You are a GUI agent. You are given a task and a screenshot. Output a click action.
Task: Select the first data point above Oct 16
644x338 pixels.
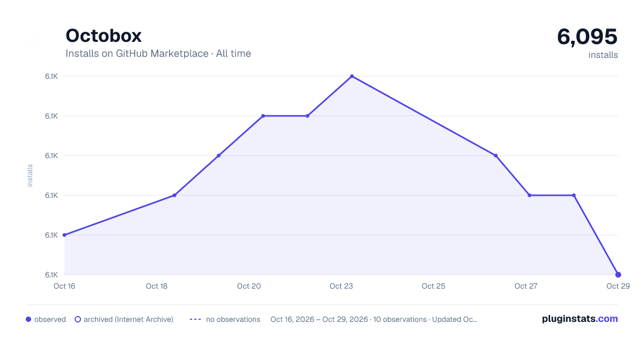pyautogui.click(x=64, y=235)
